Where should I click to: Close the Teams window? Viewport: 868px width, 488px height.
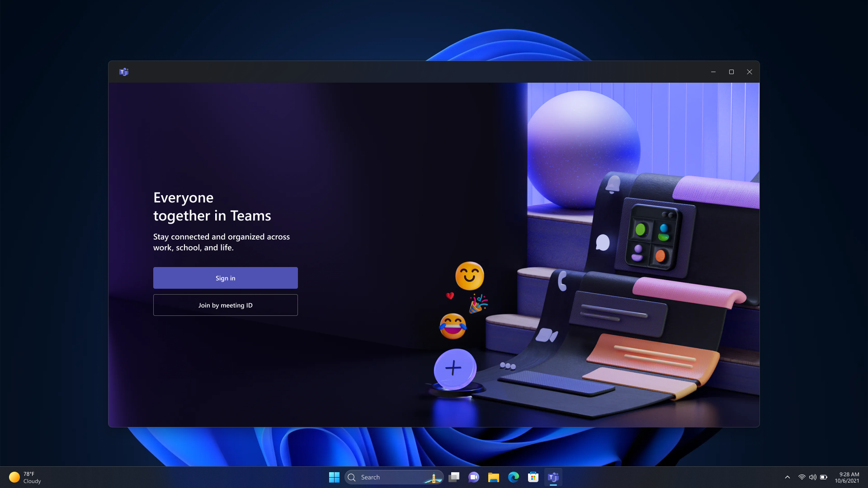[x=750, y=72]
